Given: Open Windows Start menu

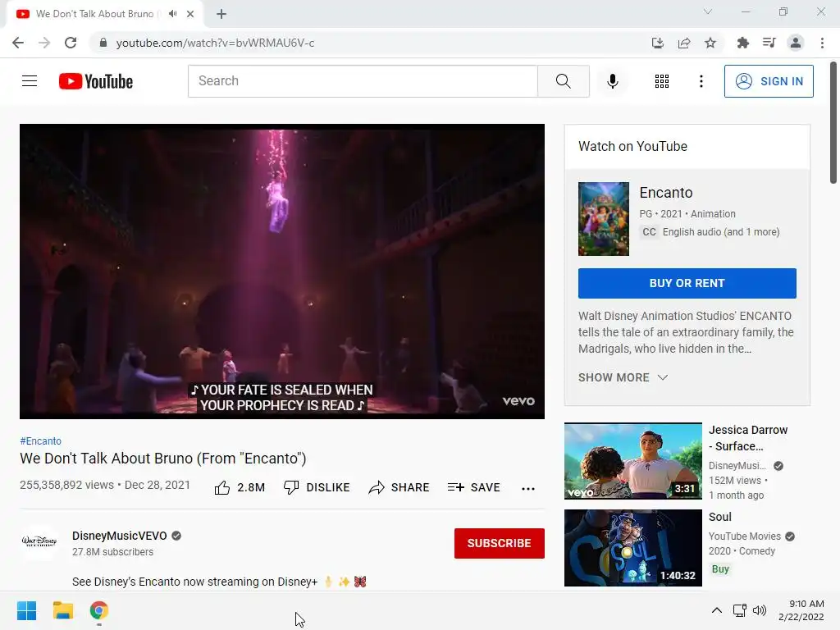Looking at the screenshot, I should click(x=26, y=610).
